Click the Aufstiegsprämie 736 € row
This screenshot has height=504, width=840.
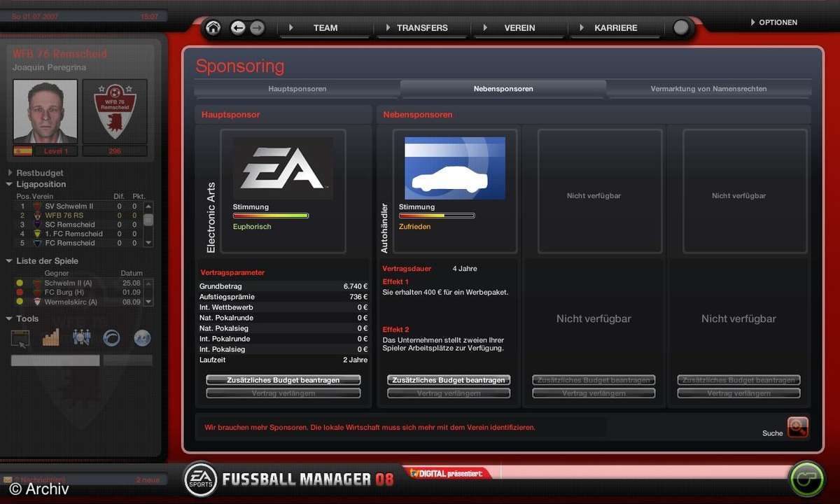click(283, 297)
